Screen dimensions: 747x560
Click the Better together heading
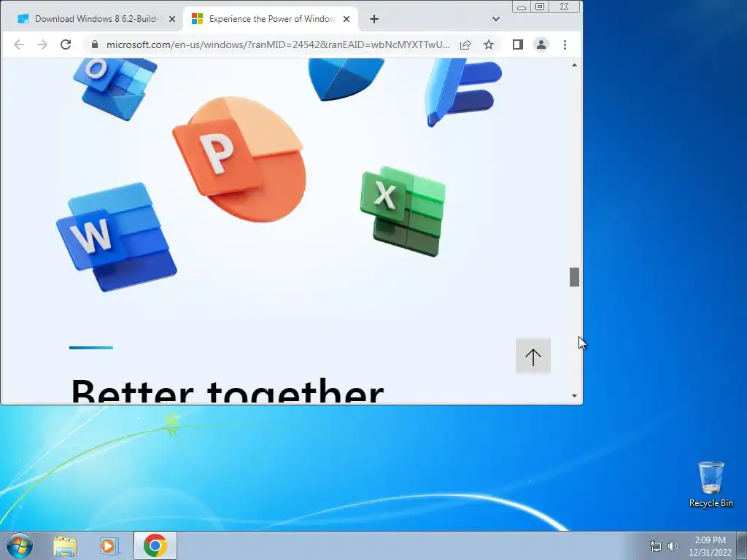point(228,391)
